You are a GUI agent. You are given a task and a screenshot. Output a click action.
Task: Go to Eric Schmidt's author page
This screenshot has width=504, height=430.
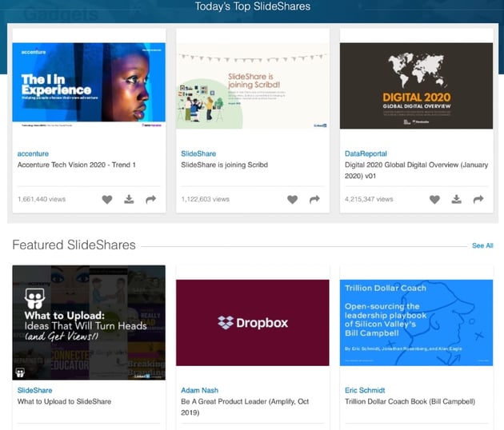point(366,390)
